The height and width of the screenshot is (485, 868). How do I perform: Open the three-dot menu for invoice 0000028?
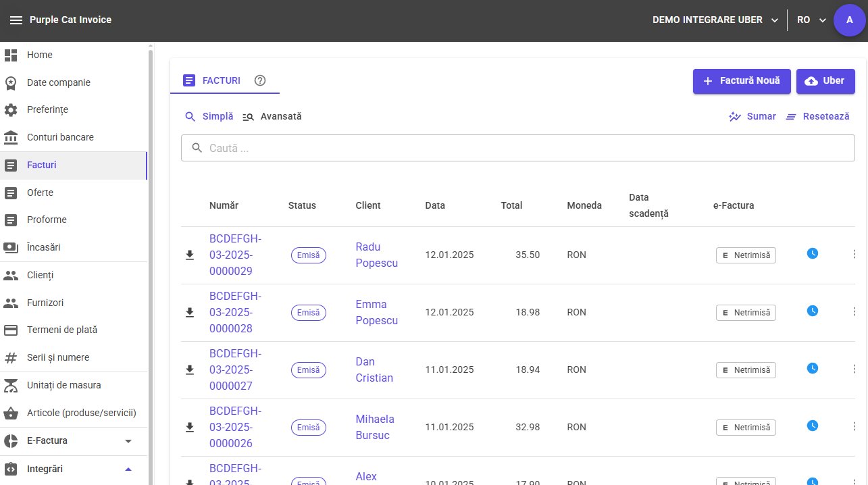(x=854, y=311)
